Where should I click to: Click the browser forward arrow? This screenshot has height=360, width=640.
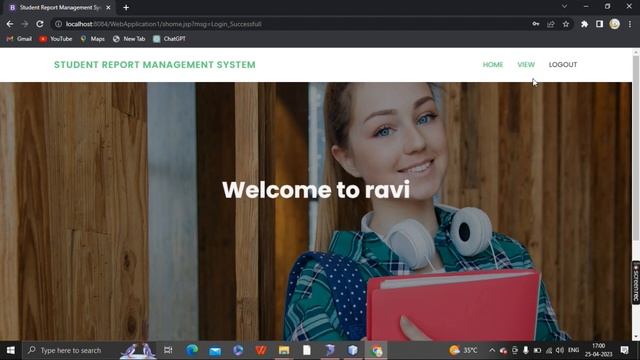click(25, 24)
